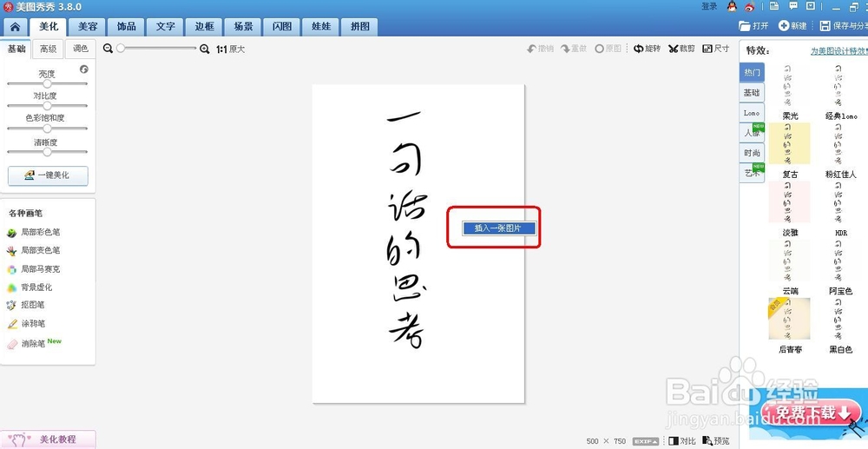Click the QQ penguin icon

pos(732,7)
